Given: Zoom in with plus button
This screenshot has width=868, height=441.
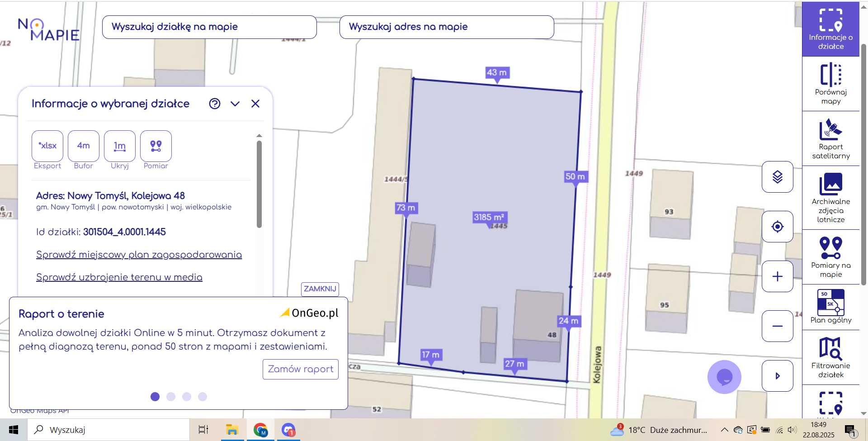Looking at the screenshot, I should coord(777,276).
